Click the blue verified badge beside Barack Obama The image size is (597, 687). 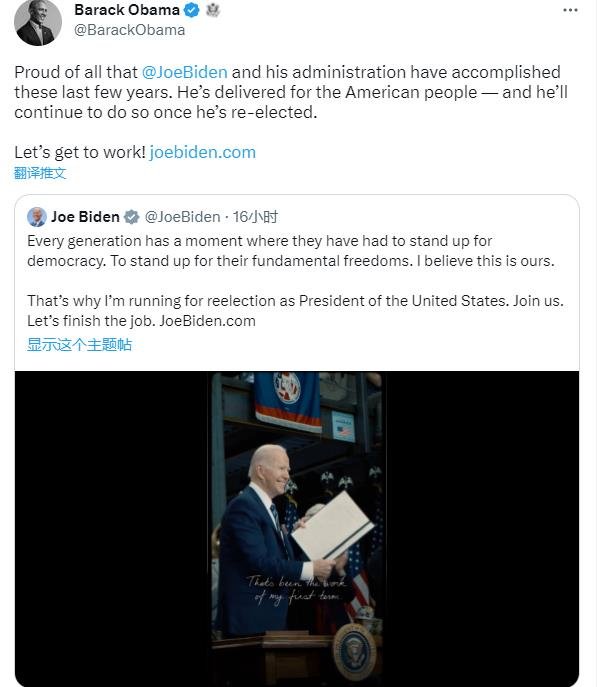tap(191, 10)
